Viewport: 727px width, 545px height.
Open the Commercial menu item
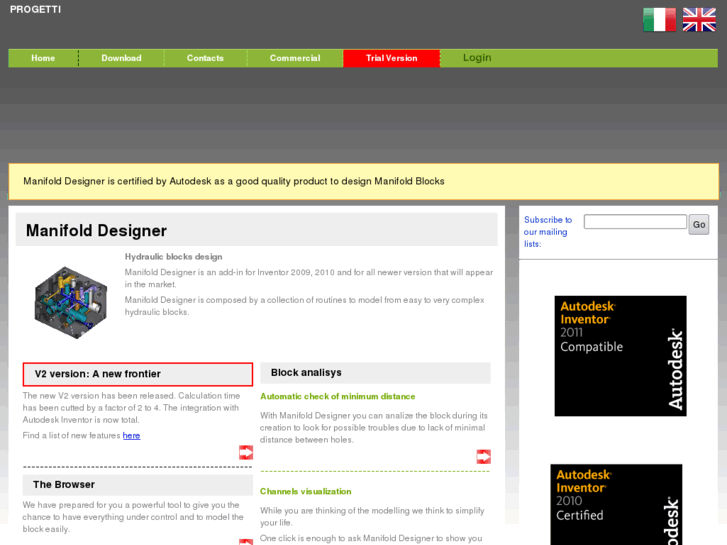pyautogui.click(x=295, y=58)
